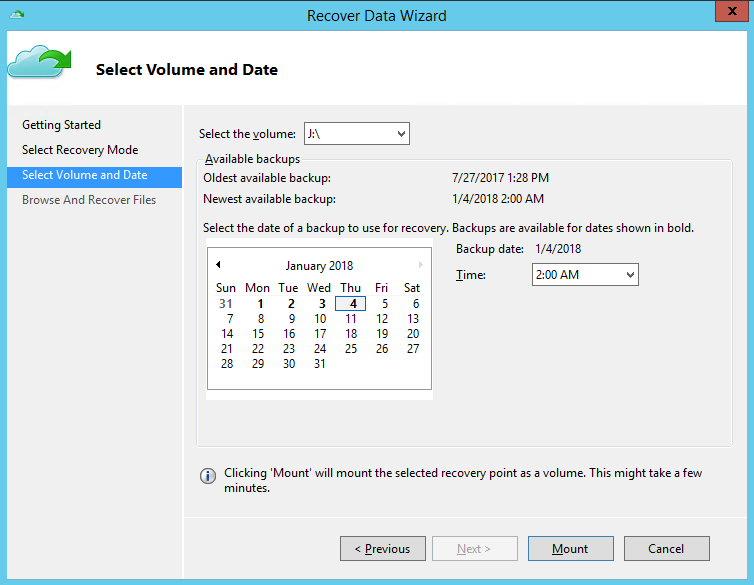
Task: Select January 18 in the calendar
Action: click(351, 334)
